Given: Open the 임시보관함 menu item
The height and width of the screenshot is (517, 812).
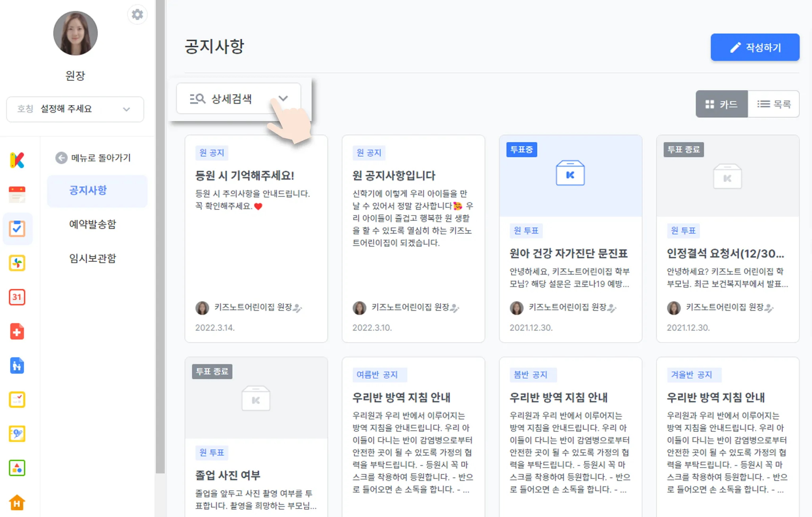Looking at the screenshot, I should 93,259.
